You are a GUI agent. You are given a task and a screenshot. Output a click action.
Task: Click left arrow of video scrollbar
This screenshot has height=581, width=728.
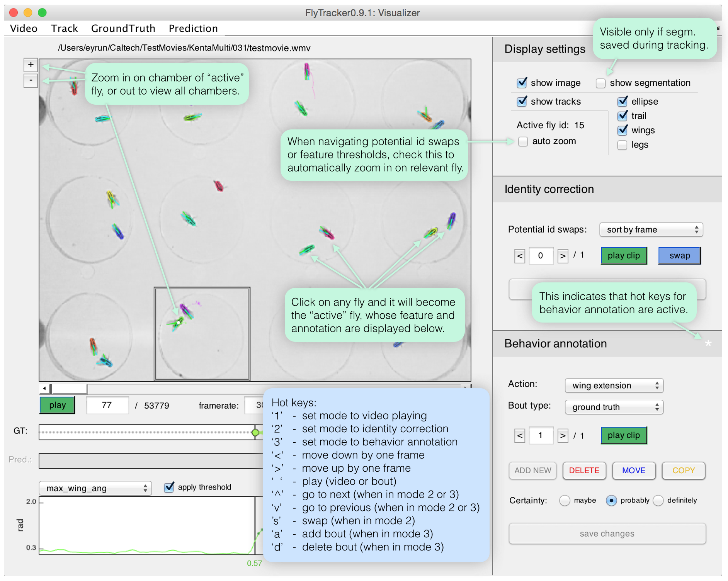[44, 388]
